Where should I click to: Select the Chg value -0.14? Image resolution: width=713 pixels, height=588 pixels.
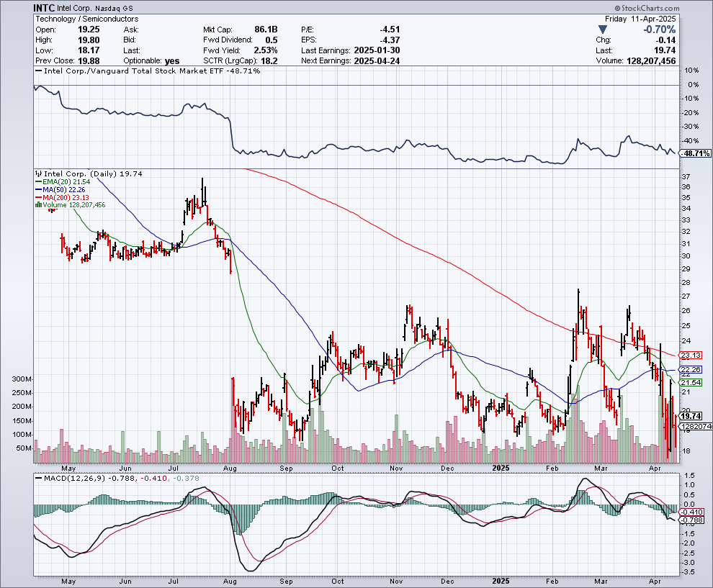coord(665,40)
